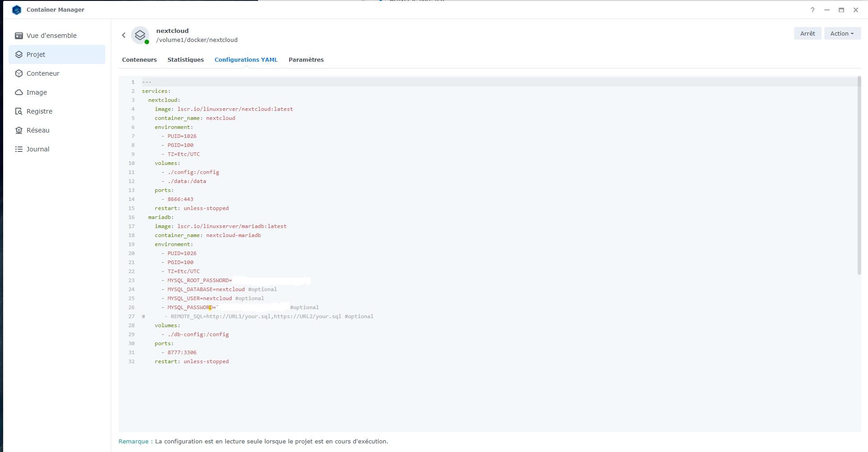Click the Conteneur cube icon

[19, 73]
